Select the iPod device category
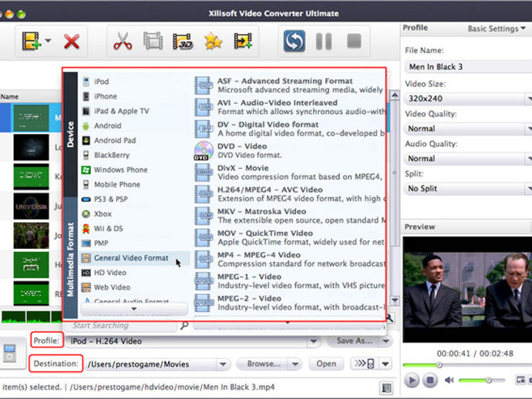The height and width of the screenshot is (399, 532). pos(134,82)
